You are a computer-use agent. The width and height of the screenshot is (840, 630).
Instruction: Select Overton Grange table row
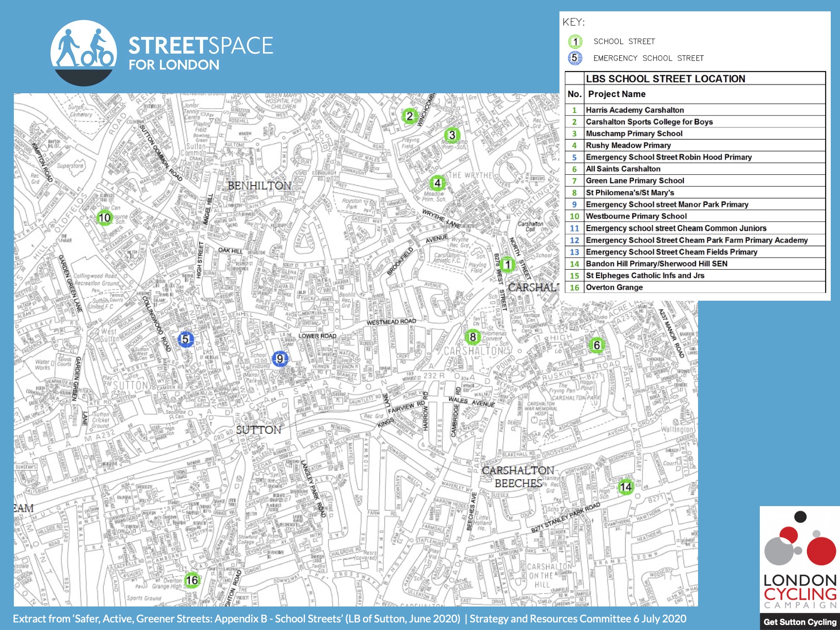click(x=614, y=287)
